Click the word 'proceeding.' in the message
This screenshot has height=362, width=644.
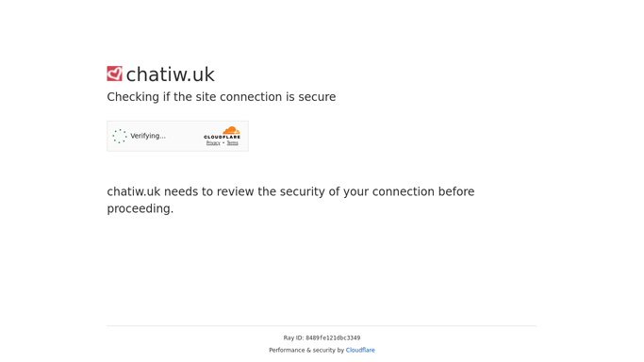(140, 209)
